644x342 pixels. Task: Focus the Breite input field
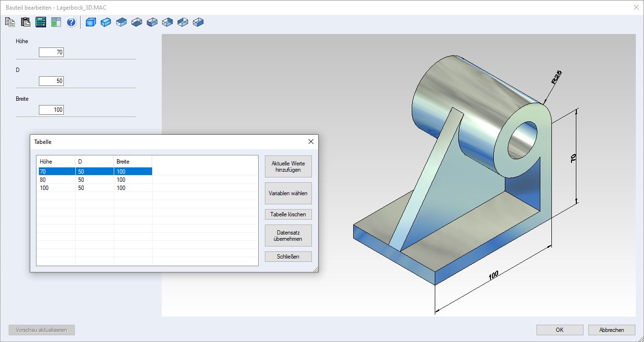[51, 110]
